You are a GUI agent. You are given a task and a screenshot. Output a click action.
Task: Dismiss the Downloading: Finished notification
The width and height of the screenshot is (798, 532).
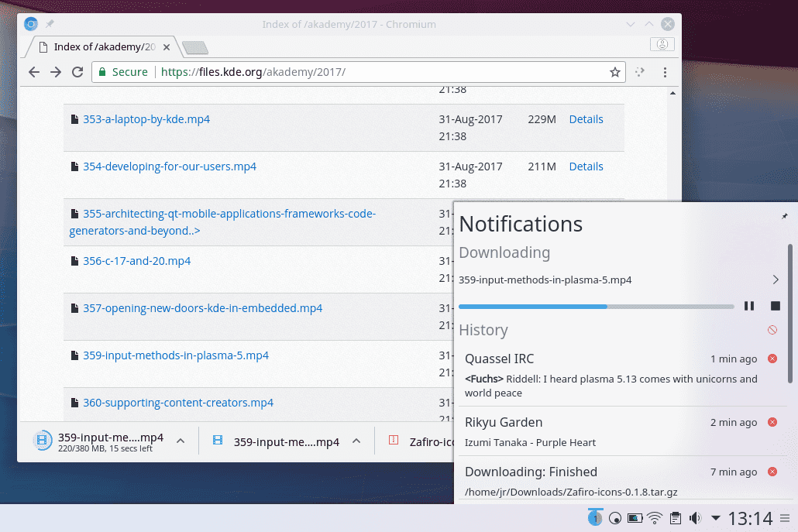pyautogui.click(x=772, y=471)
